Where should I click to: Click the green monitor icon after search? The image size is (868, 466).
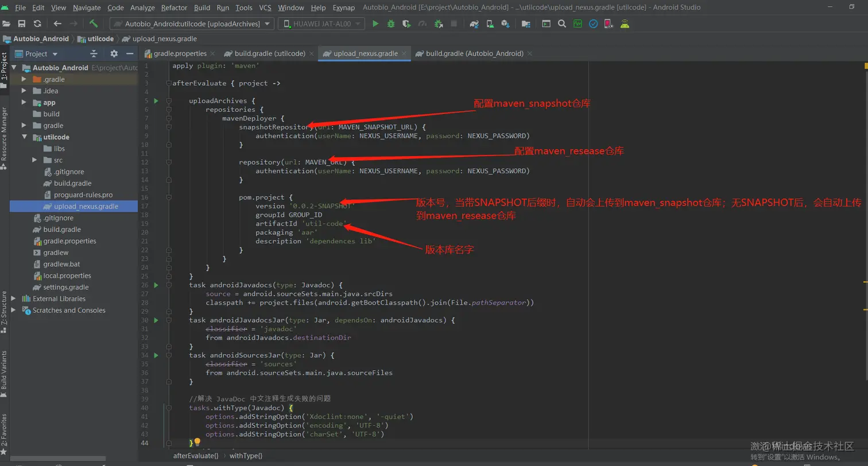(x=578, y=24)
